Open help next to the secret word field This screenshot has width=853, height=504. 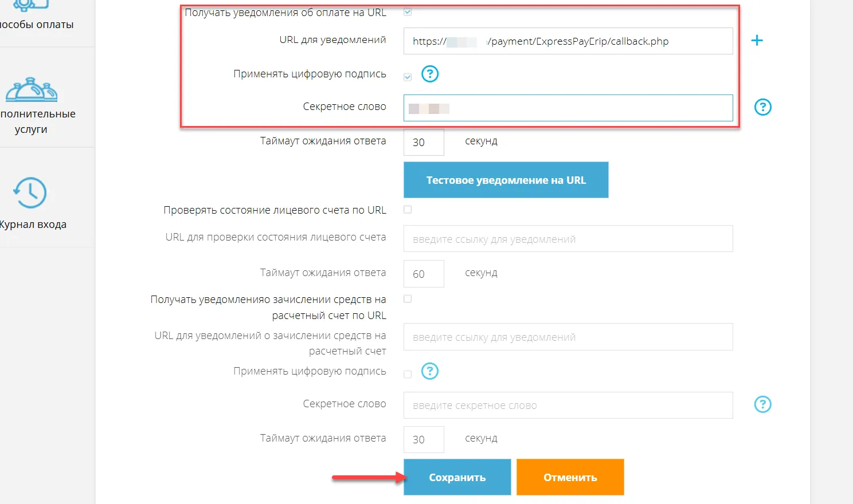(x=762, y=107)
